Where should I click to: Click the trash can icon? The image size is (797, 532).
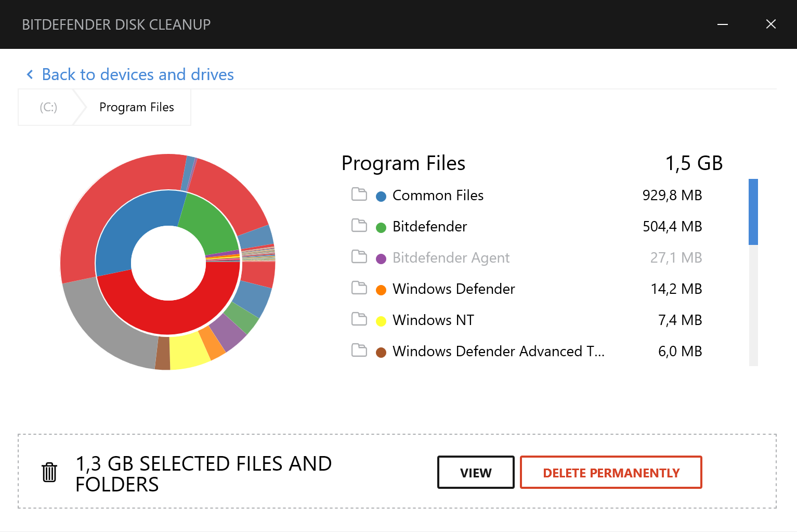click(49, 472)
